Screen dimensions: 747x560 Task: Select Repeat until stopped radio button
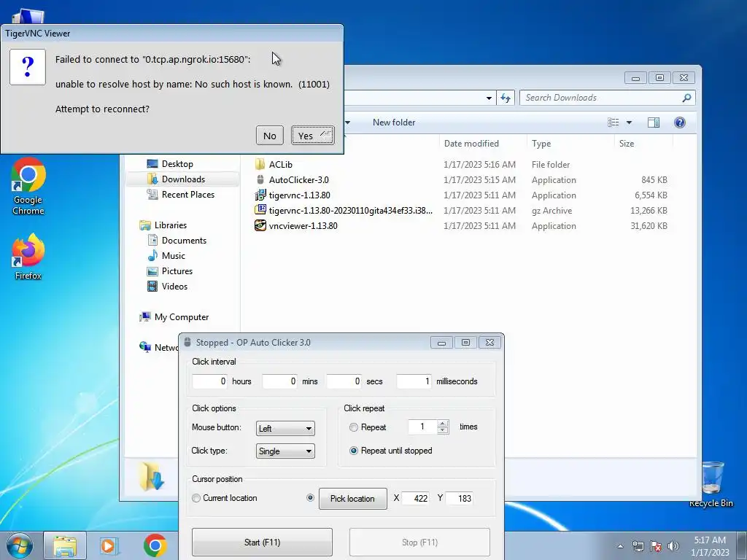354,451
